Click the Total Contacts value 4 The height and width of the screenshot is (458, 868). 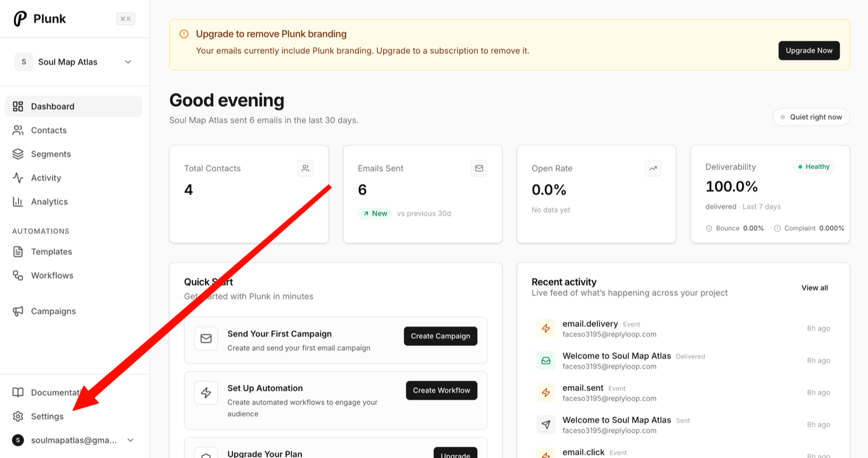point(188,190)
